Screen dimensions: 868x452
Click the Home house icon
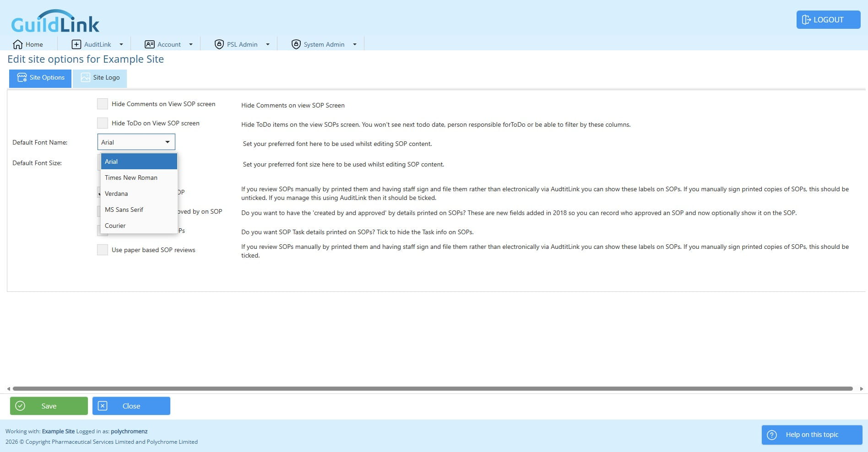tap(18, 44)
